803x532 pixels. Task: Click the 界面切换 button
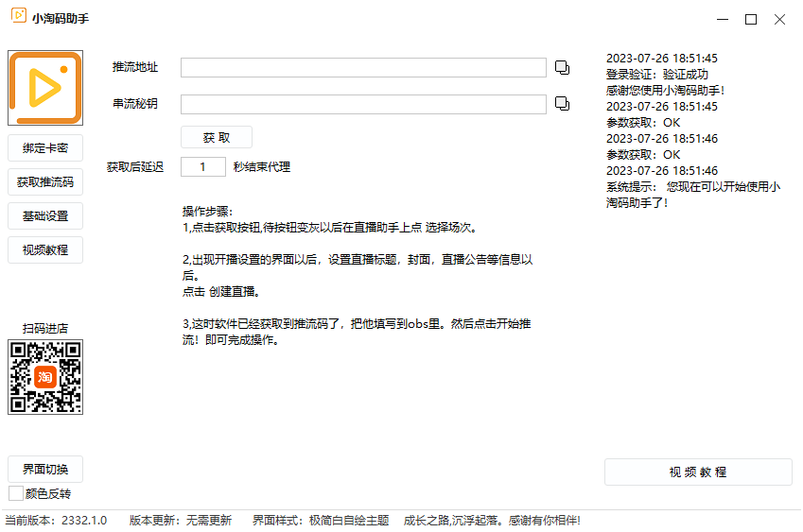(x=45, y=470)
